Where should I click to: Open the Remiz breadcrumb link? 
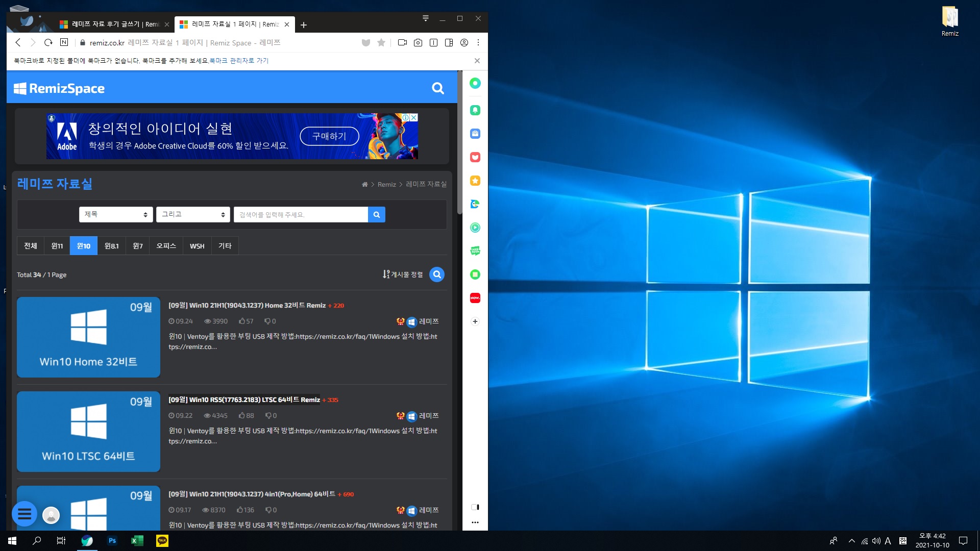387,184
